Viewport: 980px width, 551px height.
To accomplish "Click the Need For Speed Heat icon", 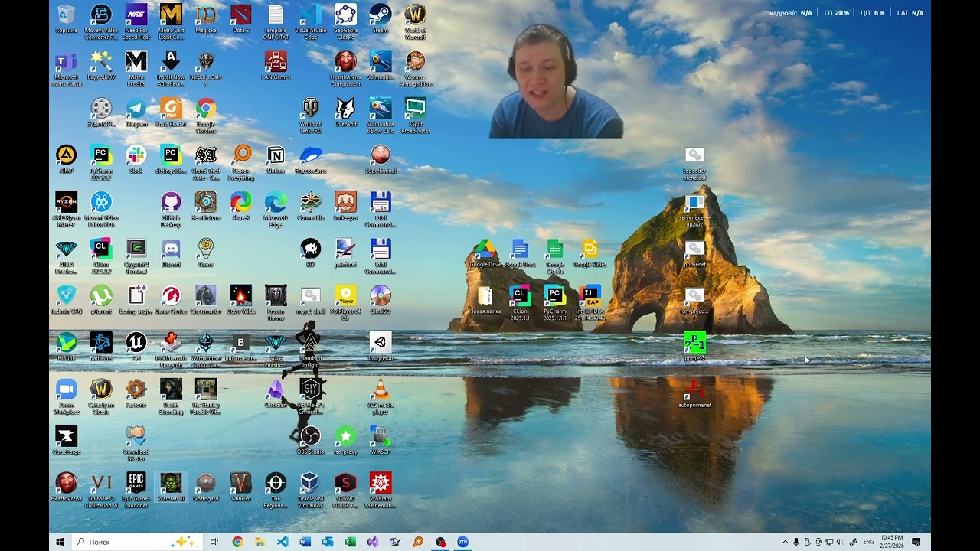I will coord(136,22).
